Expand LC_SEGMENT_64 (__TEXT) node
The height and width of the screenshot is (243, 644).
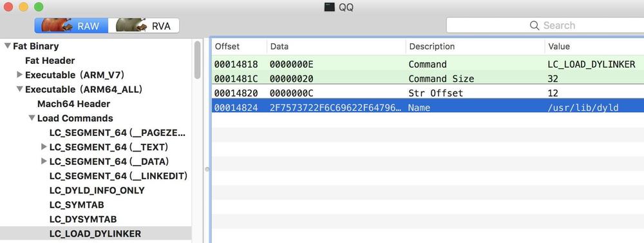pos(44,147)
